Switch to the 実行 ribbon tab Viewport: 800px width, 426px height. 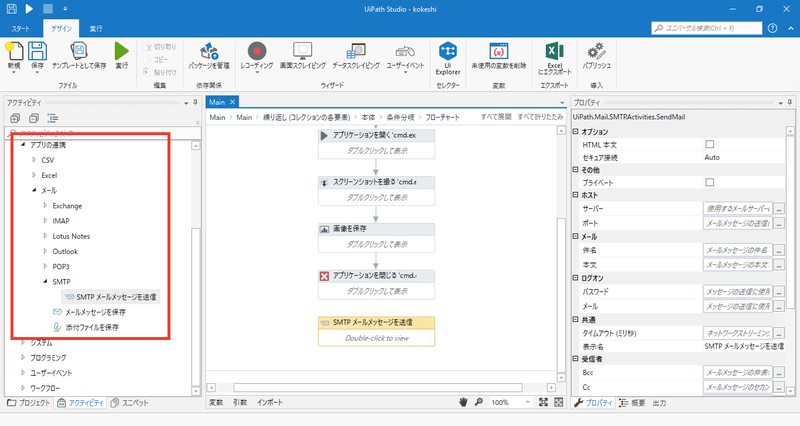pyautogui.click(x=96, y=29)
